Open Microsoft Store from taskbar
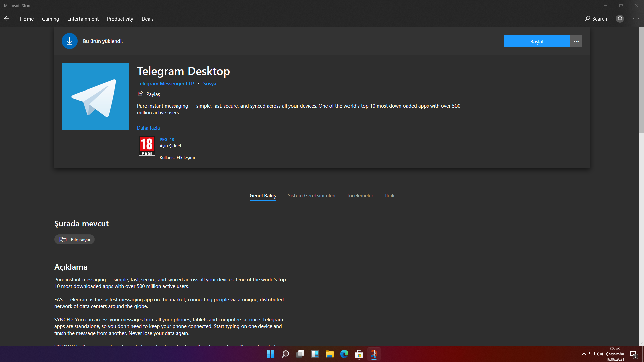 [359, 354]
